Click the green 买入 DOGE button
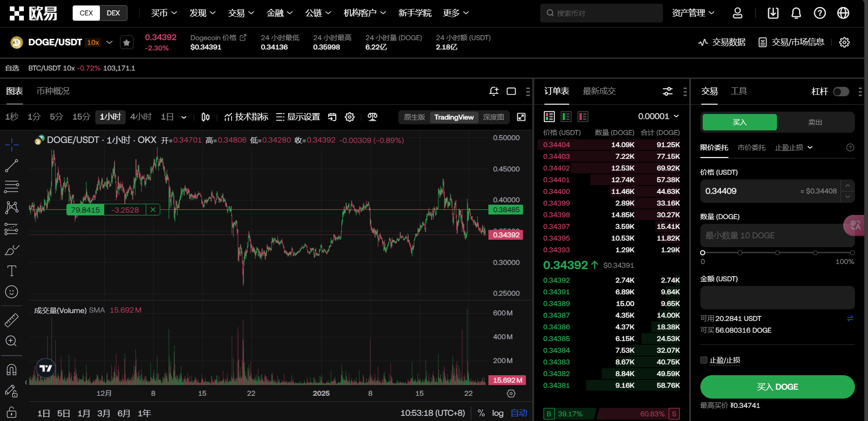 pos(777,387)
